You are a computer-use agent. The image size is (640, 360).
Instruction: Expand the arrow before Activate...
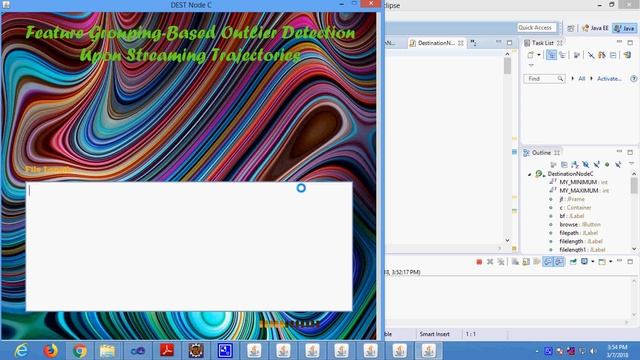592,78
